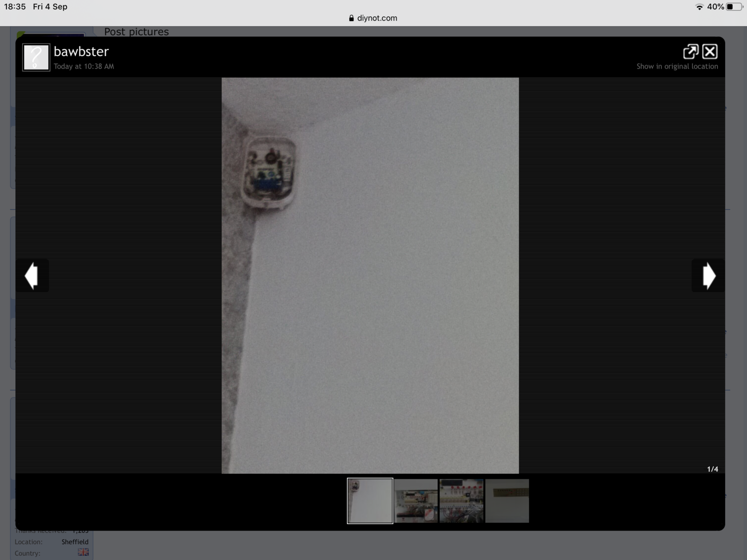Screen dimensions: 747x560
Task: Open image in new window icon
Action: click(690, 51)
